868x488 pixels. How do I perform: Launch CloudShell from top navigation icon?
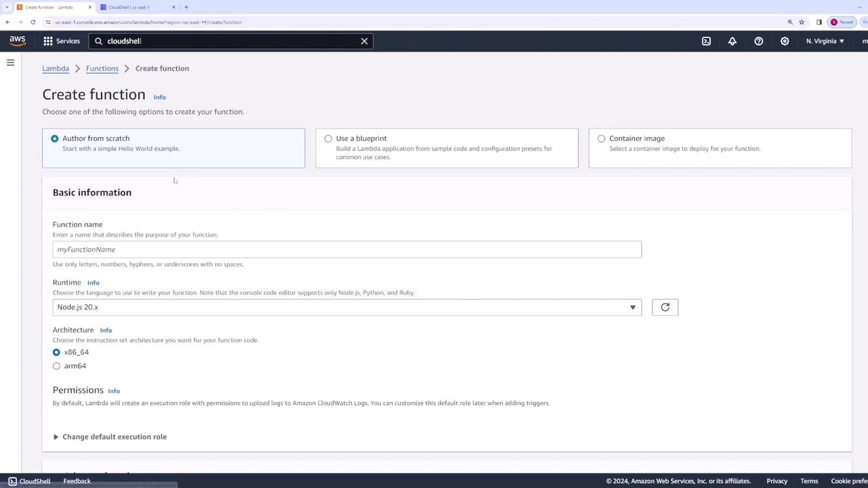706,41
